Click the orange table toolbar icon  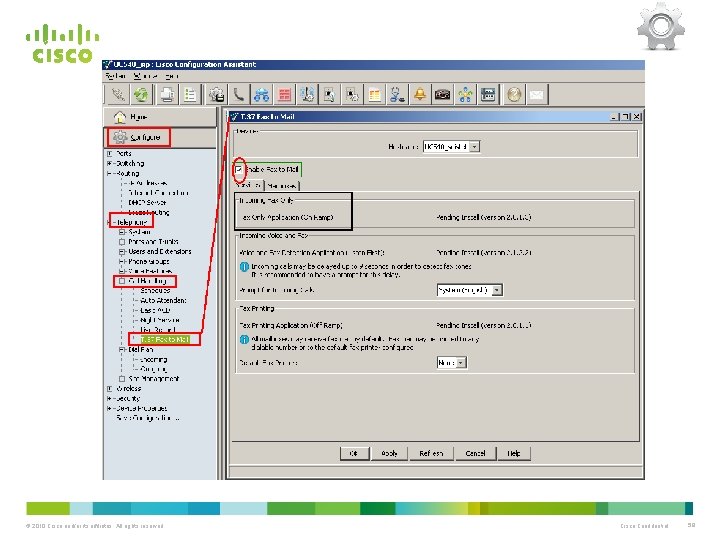375,95
